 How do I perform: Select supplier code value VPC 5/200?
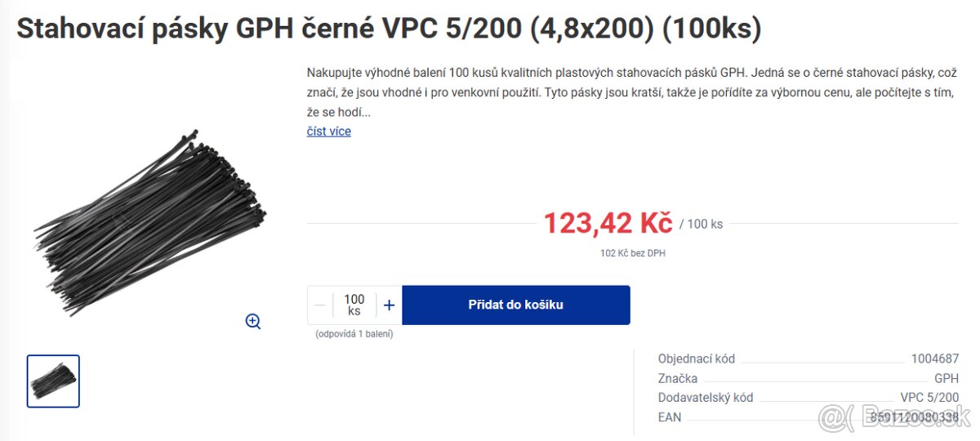[x=929, y=398]
